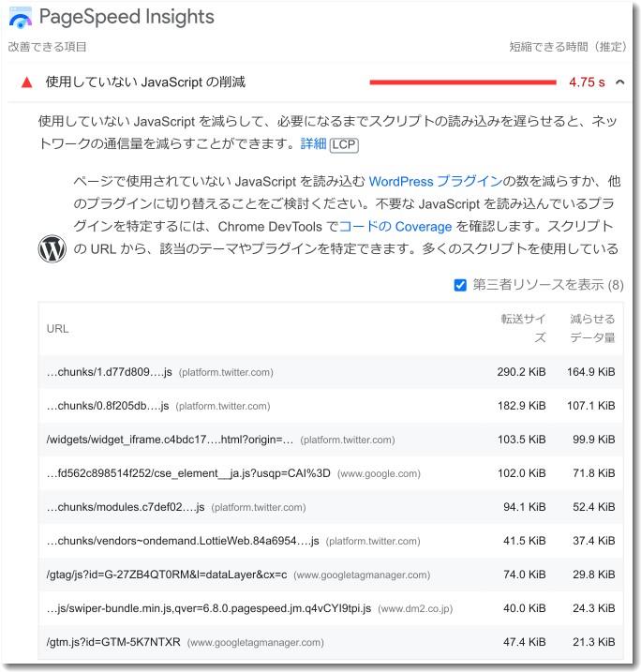Click the 減らせるデータ量 column header
The image size is (641, 672).
pyautogui.click(x=592, y=328)
